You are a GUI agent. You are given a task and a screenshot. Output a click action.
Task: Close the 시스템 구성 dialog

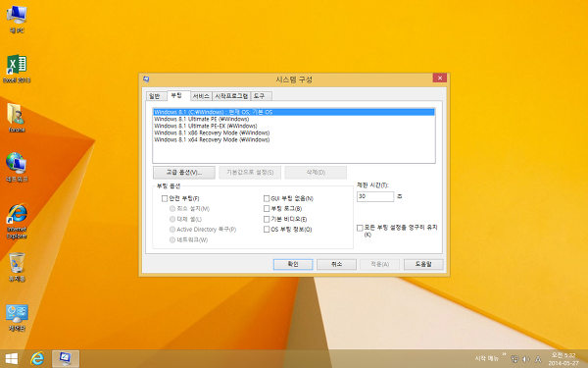[x=439, y=78]
